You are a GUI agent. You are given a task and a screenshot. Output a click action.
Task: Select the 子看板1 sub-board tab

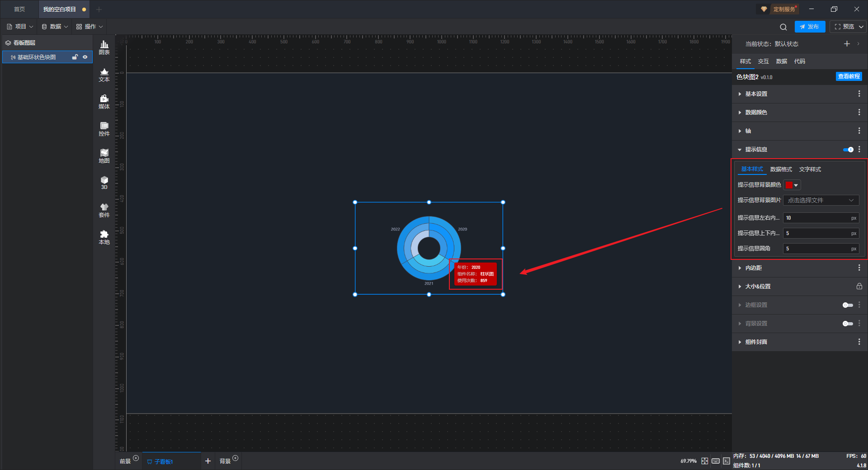coord(172,461)
